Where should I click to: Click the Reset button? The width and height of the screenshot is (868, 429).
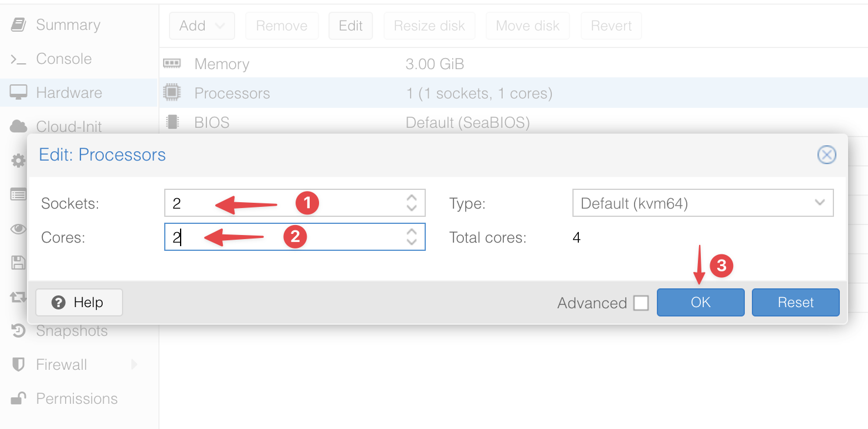pyautogui.click(x=795, y=302)
